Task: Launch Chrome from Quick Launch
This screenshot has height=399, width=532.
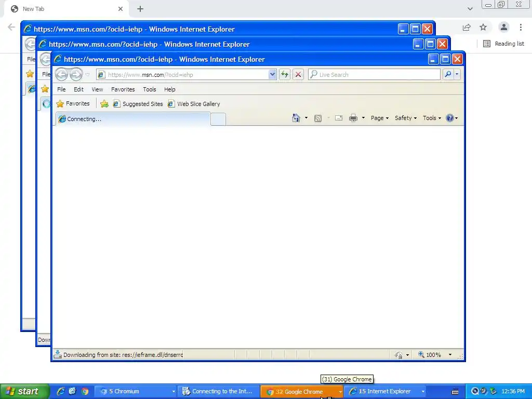Action: (x=85, y=391)
